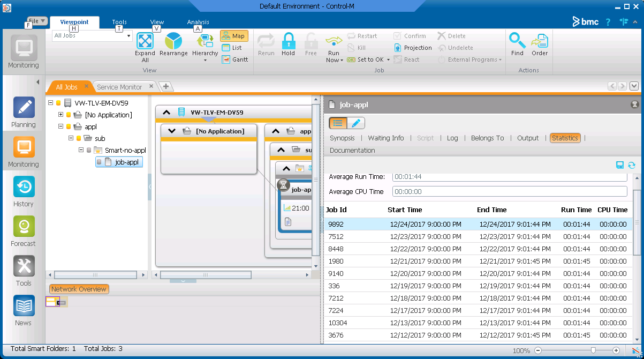Screen dimensions: 644x359
Task: Open the File menu
Action: (37, 20)
